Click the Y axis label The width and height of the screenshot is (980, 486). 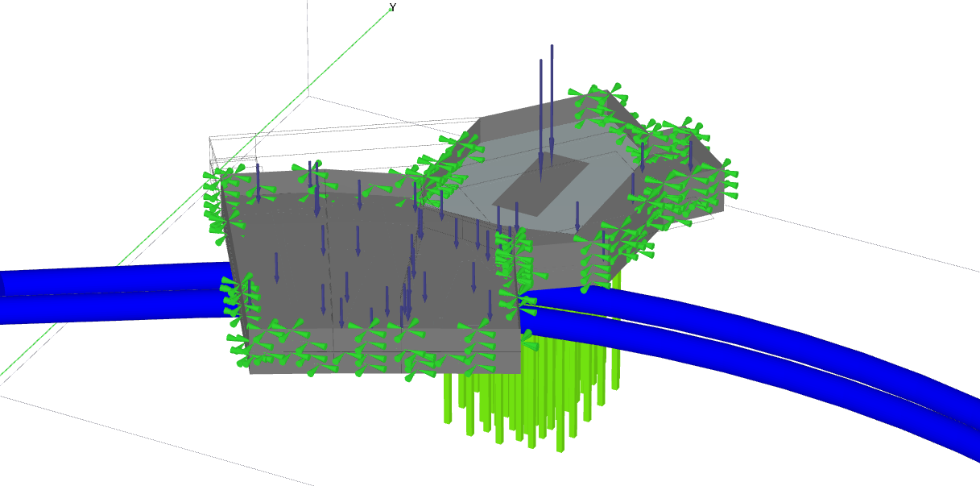[x=392, y=7]
